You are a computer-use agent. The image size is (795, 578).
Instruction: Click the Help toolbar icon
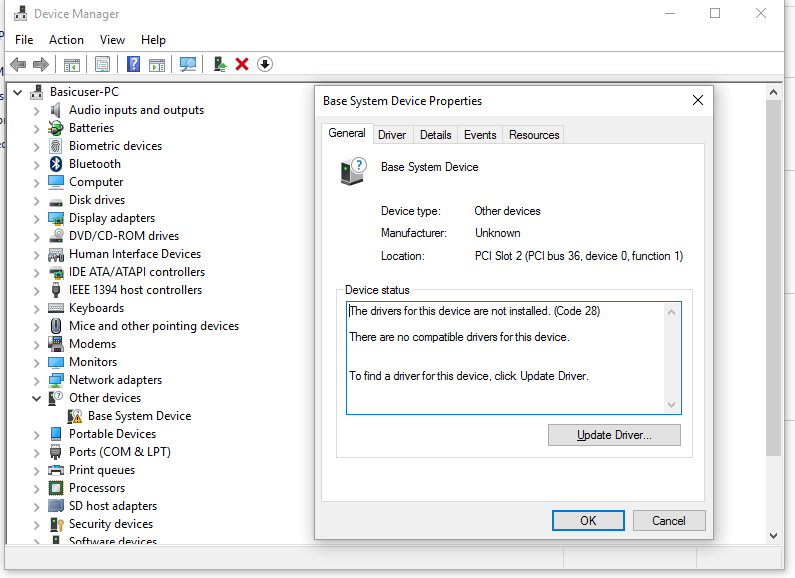click(x=133, y=64)
